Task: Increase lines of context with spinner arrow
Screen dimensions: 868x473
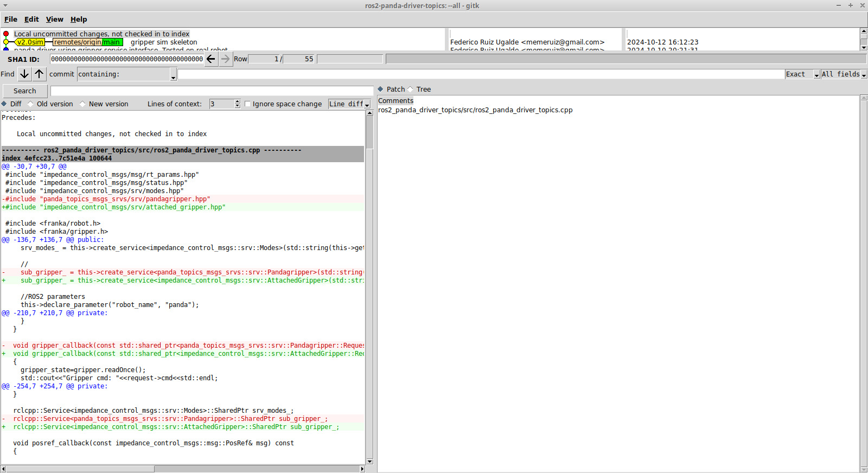Action: [237, 101]
